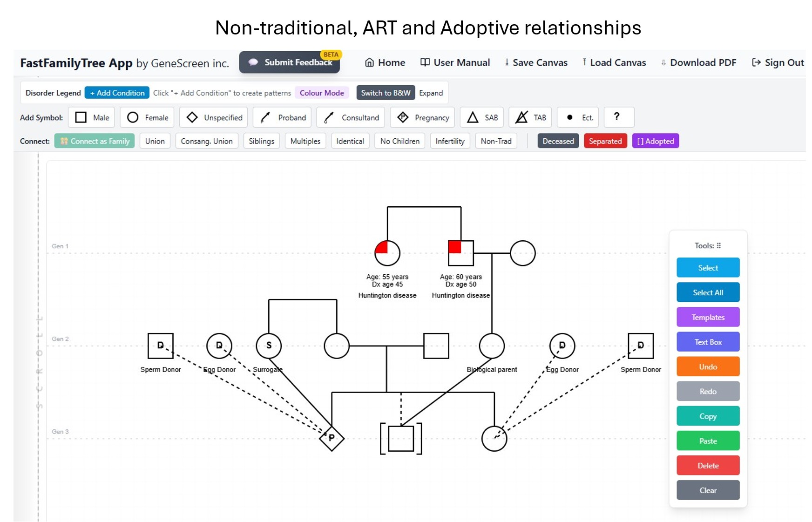
Task: Click the FastFamilyTree App title
Action: (76, 63)
